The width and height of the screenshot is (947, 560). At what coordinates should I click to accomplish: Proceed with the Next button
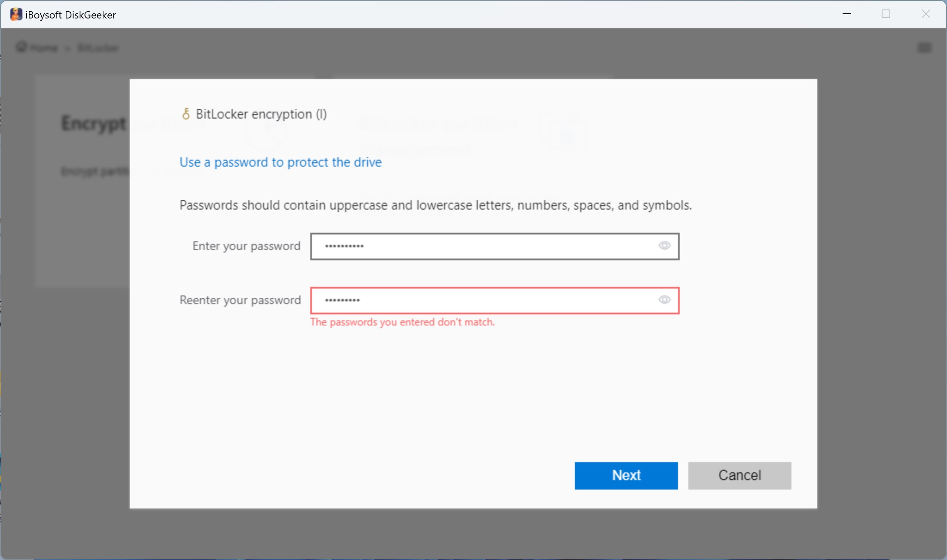pos(626,475)
